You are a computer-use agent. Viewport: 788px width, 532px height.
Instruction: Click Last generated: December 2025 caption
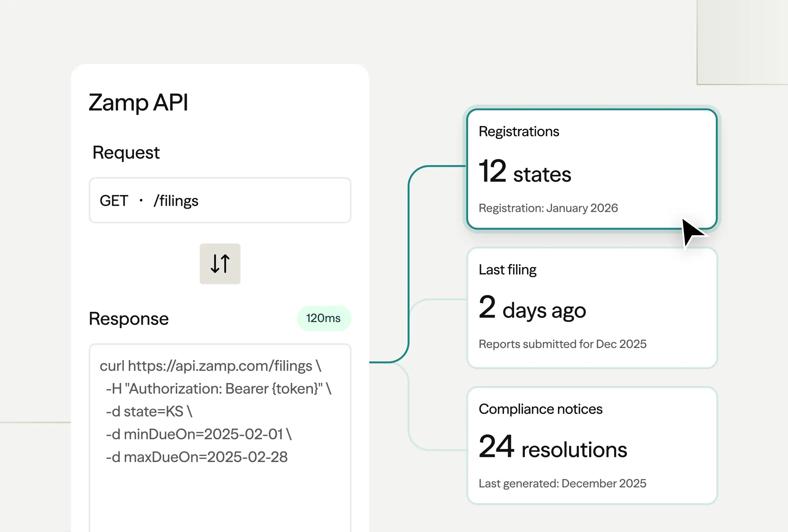tap(562, 484)
